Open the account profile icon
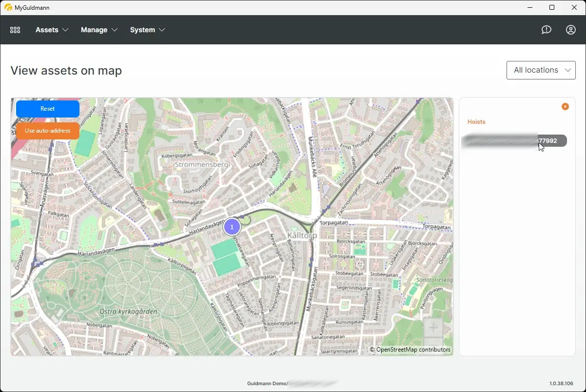Viewport: 586px width, 392px height. point(570,30)
